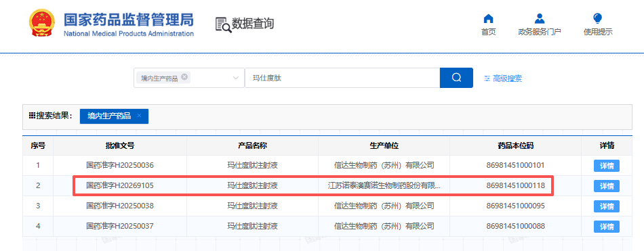This screenshot has height=251, width=644.
Task: Open 详情 for 国药准字H20250036
Action: click(x=607, y=166)
